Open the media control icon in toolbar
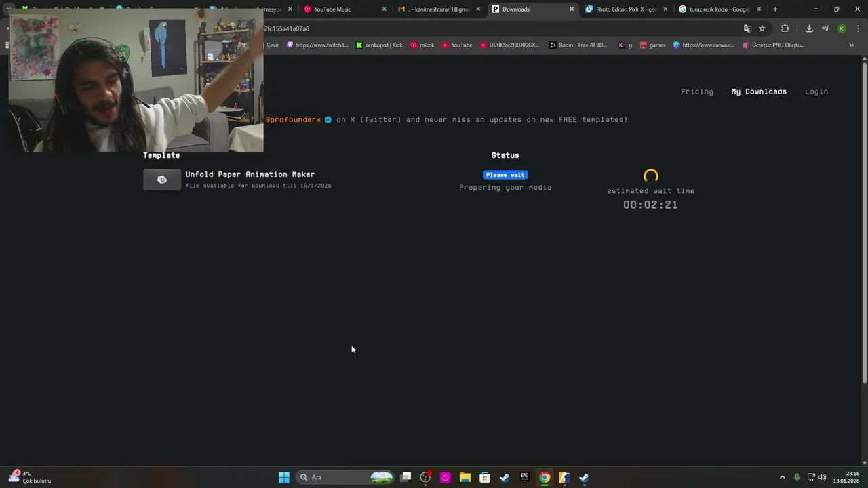 tap(825, 28)
